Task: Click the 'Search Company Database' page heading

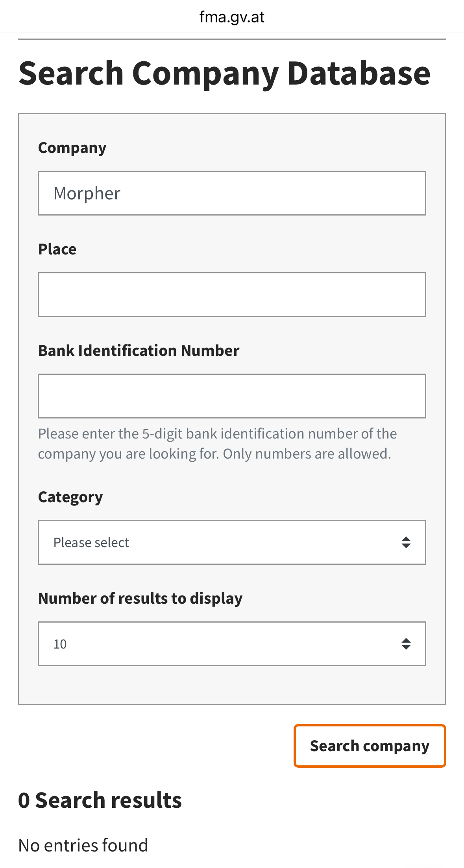Action: pyautogui.click(x=224, y=73)
